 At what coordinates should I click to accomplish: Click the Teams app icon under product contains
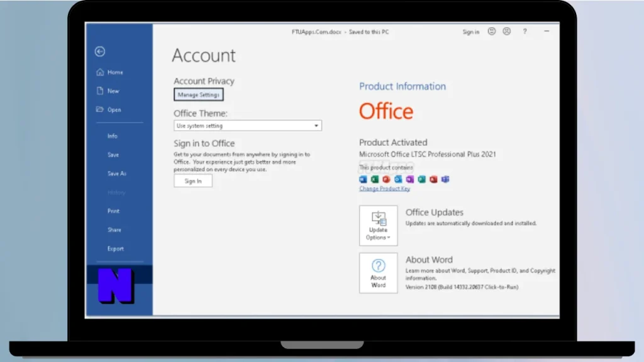click(445, 179)
